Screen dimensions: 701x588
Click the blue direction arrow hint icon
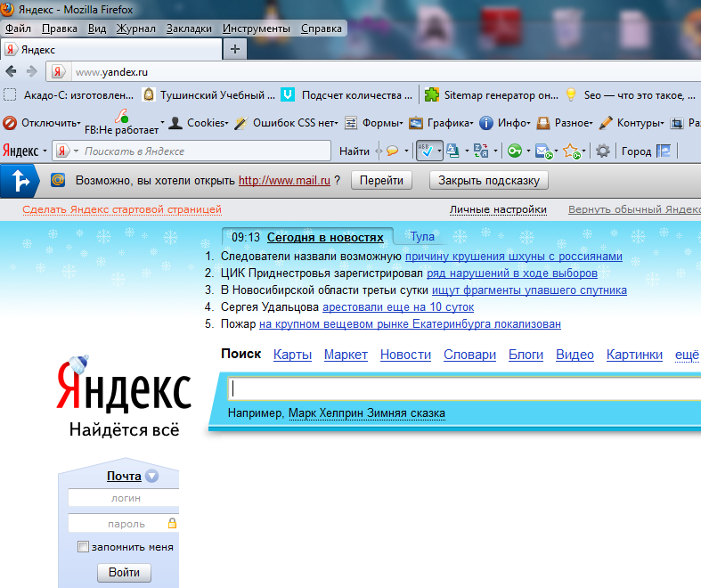pos(20,181)
